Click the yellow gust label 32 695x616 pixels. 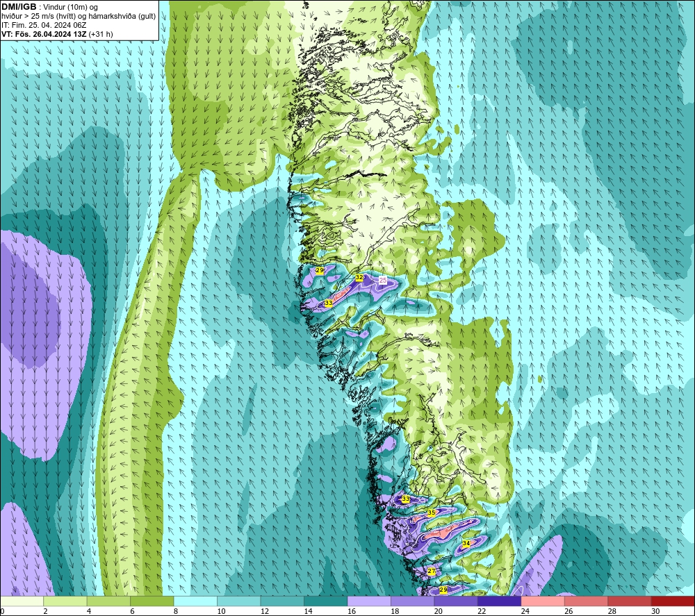click(359, 277)
